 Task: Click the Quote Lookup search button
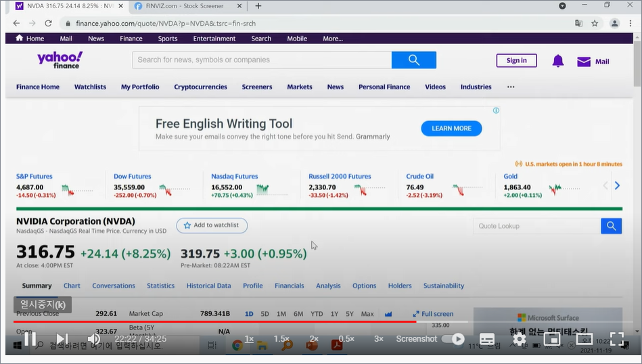(612, 226)
